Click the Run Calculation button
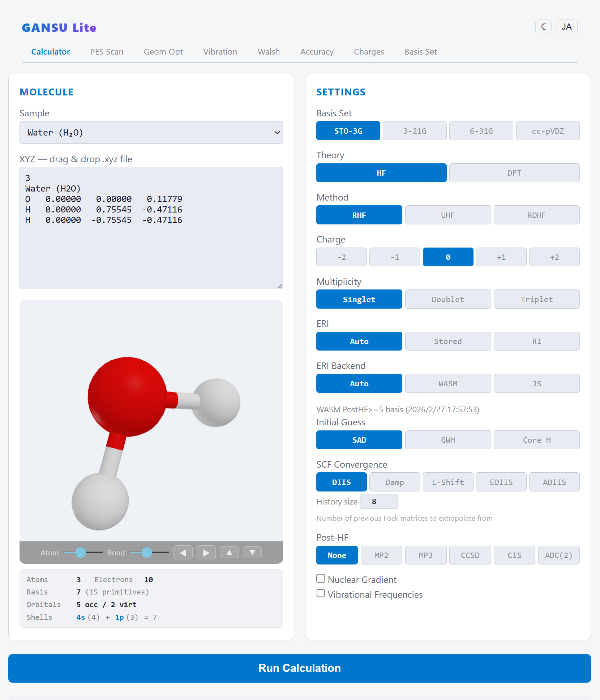The height and width of the screenshot is (700, 600). [x=300, y=668]
